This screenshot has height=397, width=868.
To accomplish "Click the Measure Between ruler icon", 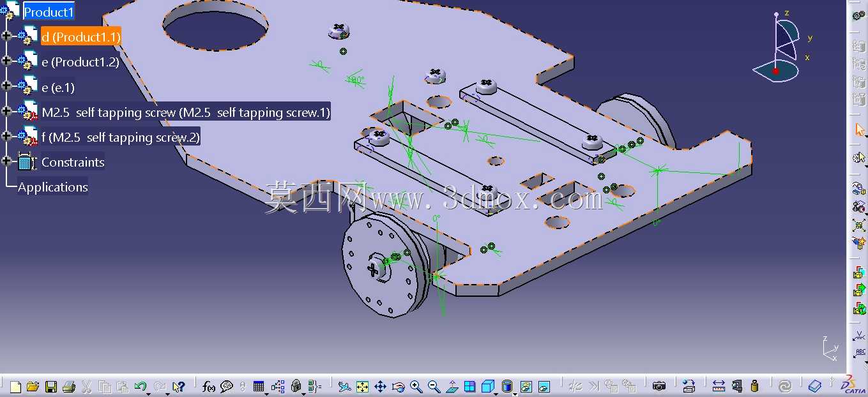I will (719, 386).
